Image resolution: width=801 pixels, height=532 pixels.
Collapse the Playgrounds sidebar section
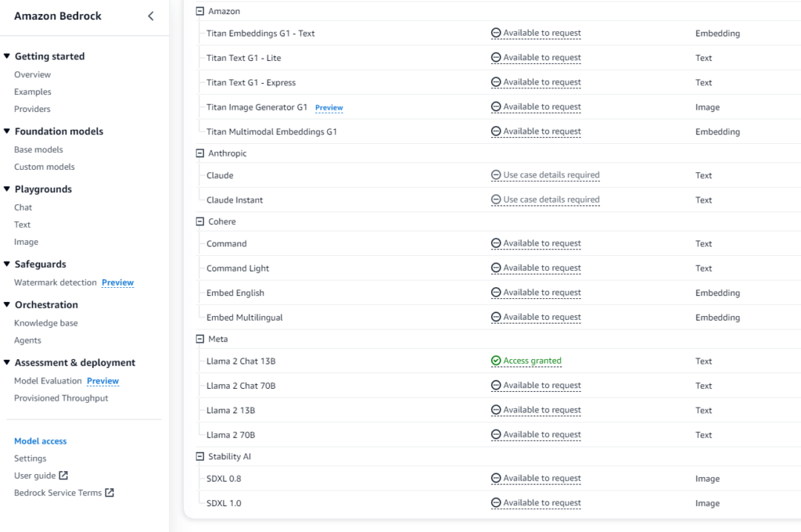[x=6, y=189]
